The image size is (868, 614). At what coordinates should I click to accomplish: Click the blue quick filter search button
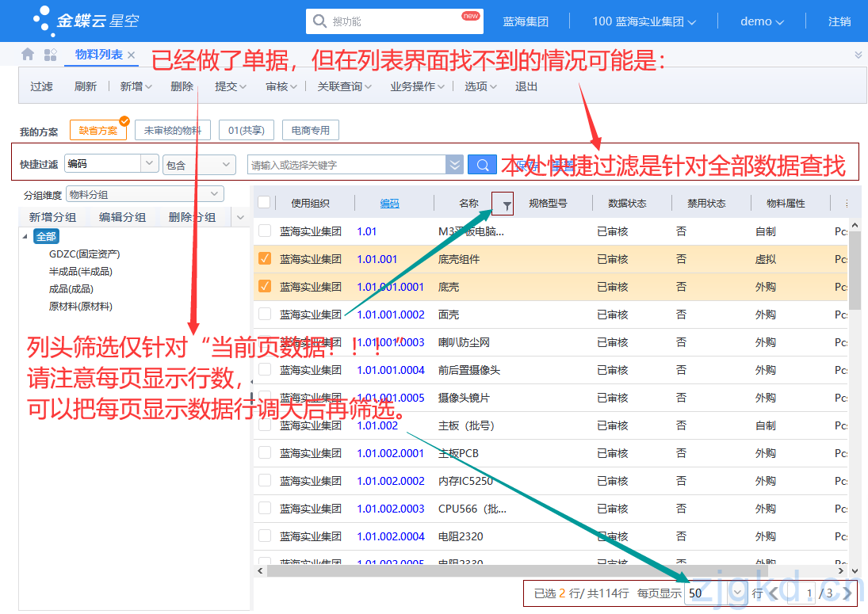pyautogui.click(x=482, y=165)
